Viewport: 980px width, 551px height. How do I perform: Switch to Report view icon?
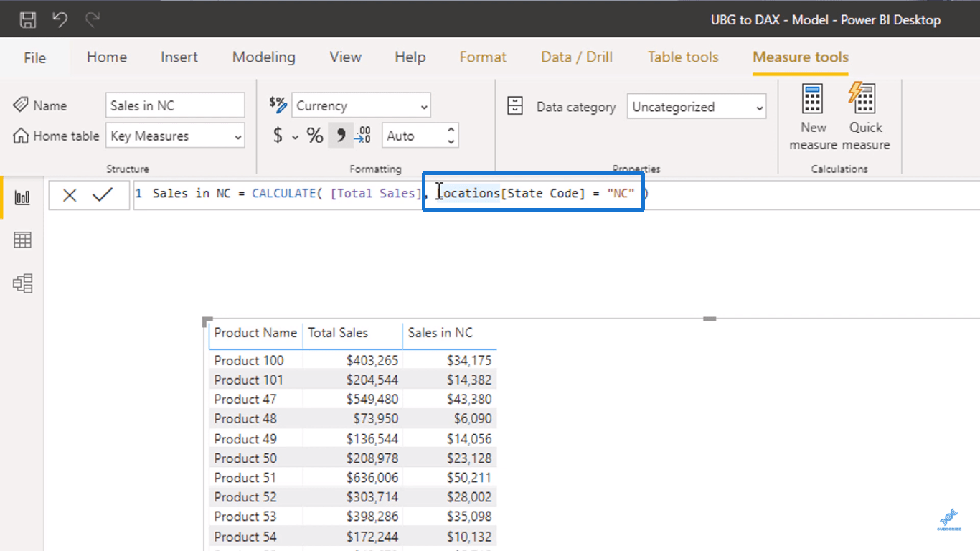[22, 197]
